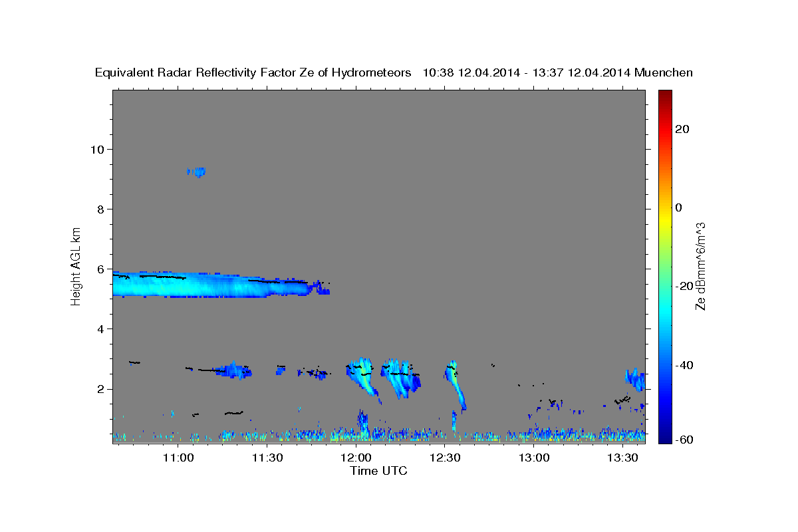The height and width of the screenshot is (532, 798).
Task: Click the fall streak echo near 12:30
Action: point(456,384)
